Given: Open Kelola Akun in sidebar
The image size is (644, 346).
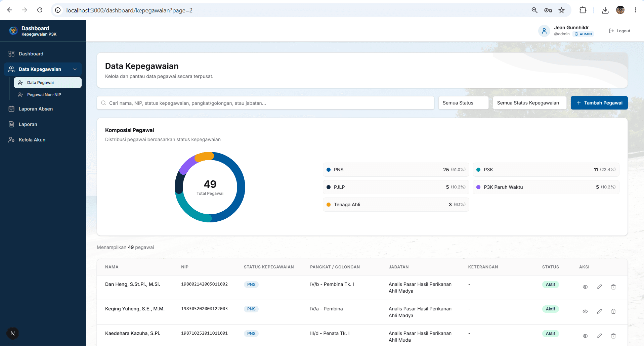Looking at the screenshot, I should [x=43, y=140].
